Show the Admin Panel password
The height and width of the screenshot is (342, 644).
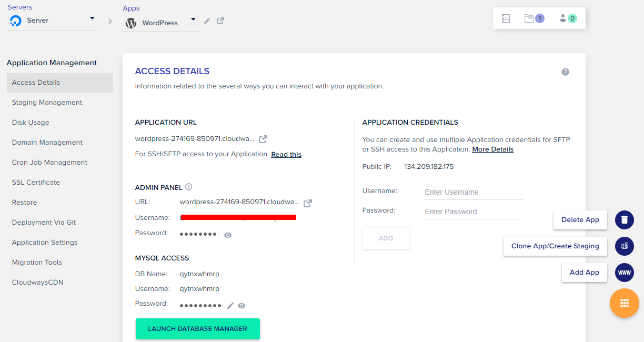click(228, 235)
